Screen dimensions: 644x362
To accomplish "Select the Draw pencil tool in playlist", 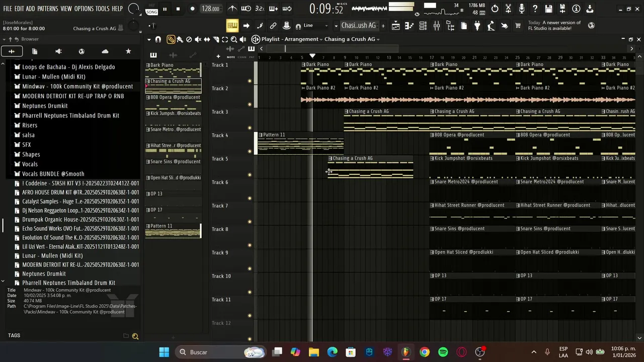I will 171,39.
